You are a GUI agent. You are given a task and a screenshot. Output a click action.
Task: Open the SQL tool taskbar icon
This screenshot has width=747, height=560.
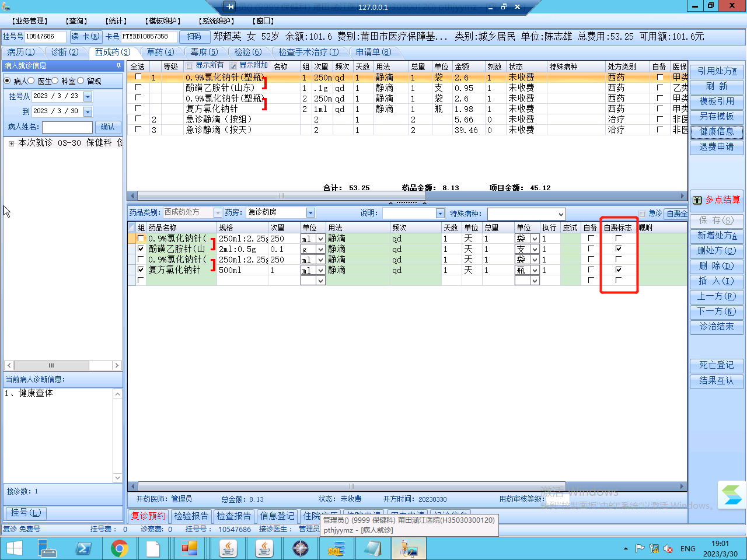(x=337, y=549)
